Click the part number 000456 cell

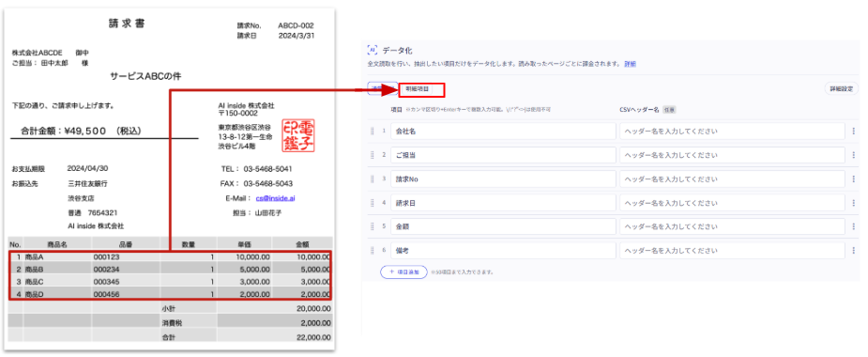106,294
